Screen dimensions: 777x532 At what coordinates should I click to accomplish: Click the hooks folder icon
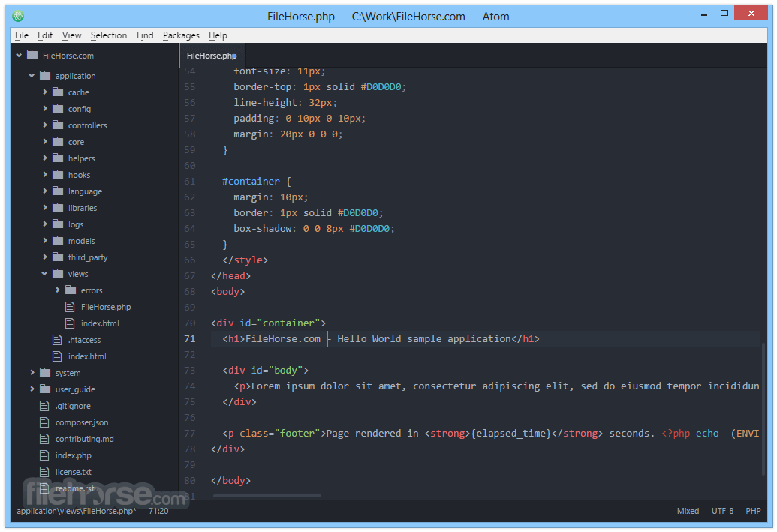coord(58,174)
